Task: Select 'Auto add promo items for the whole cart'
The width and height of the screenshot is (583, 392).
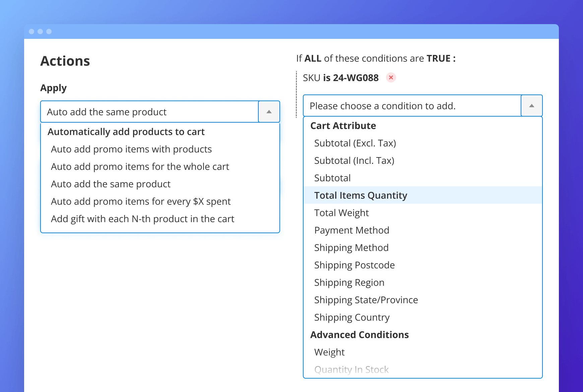Action: (x=140, y=167)
